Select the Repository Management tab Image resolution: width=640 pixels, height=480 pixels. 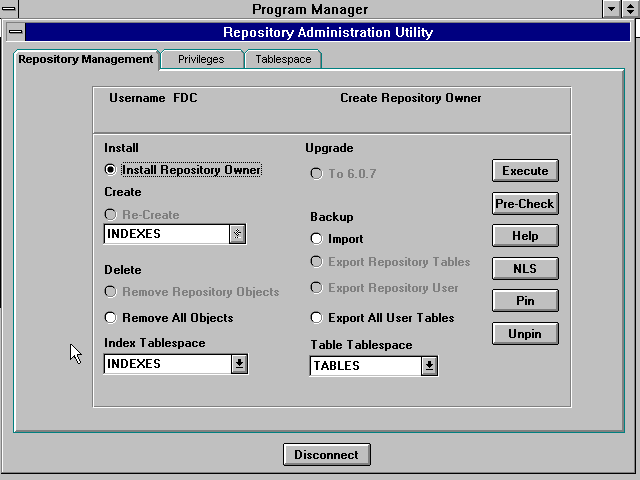coord(86,59)
